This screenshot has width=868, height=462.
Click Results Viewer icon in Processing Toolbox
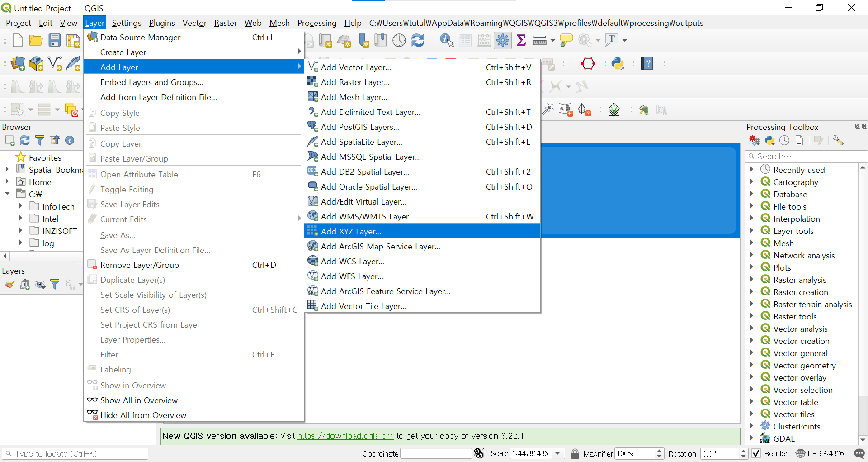click(799, 140)
